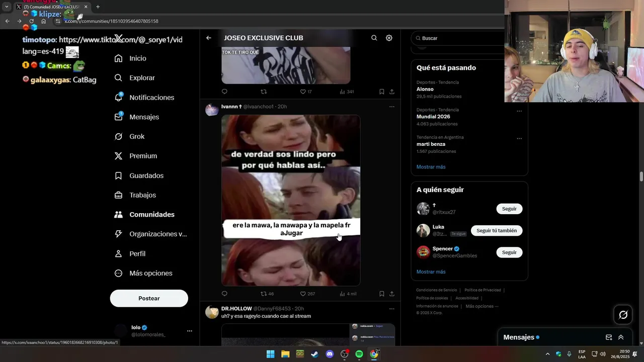The width and height of the screenshot is (644, 362).
Task: Go back using the arrow beside JOSEO EXCLUSIVE CLUB
Action: [x=209, y=38]
